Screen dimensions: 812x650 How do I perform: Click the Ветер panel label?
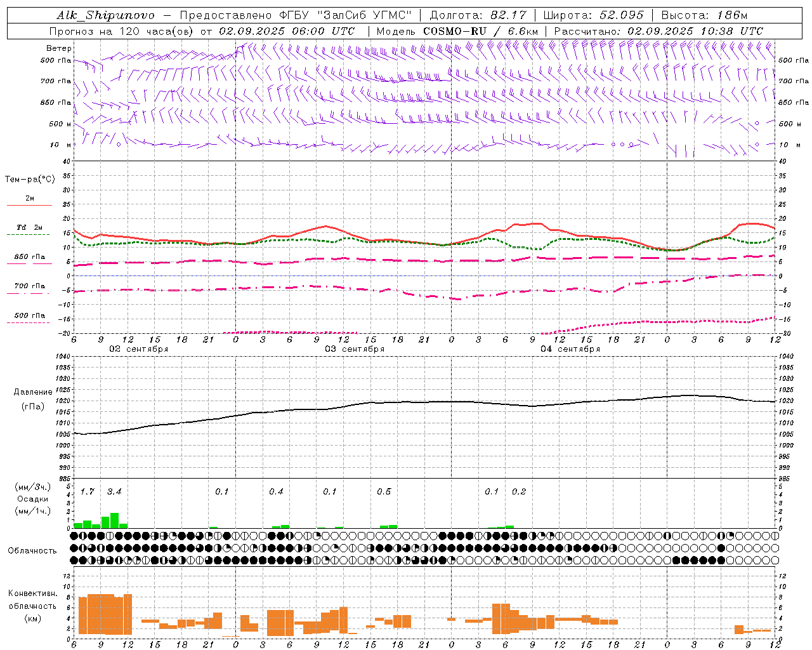coord(59,48)
